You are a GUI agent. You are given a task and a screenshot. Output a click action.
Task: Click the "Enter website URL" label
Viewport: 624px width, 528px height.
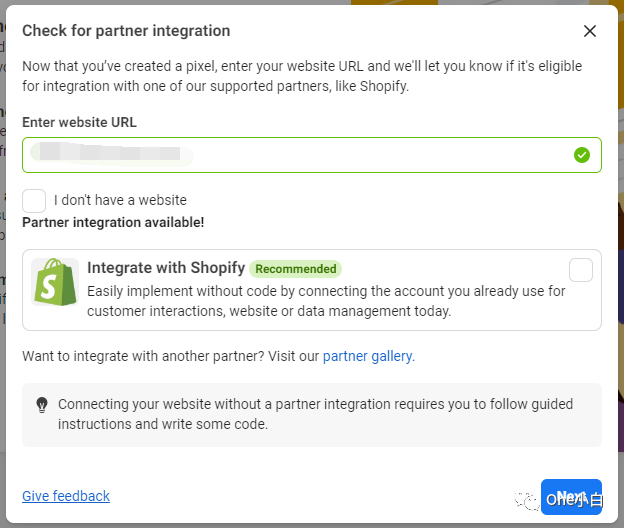(79, 122)
